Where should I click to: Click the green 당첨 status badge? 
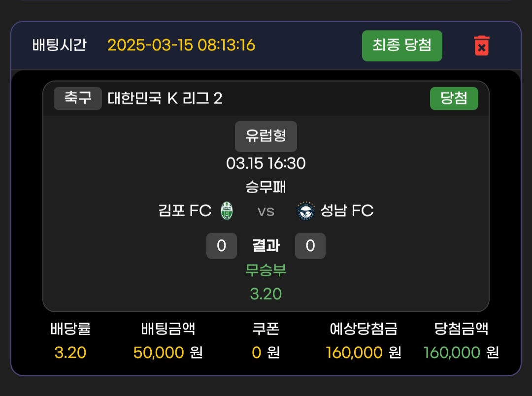454,98
